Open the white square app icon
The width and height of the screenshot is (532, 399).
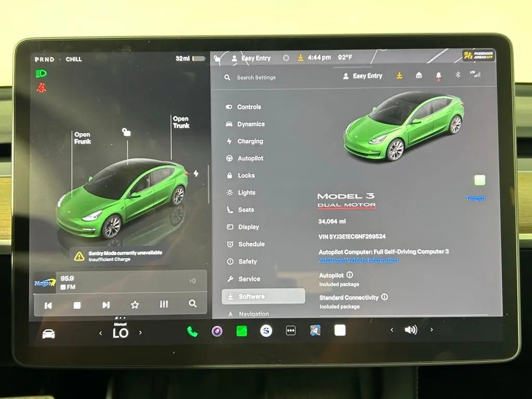point(340,330)
